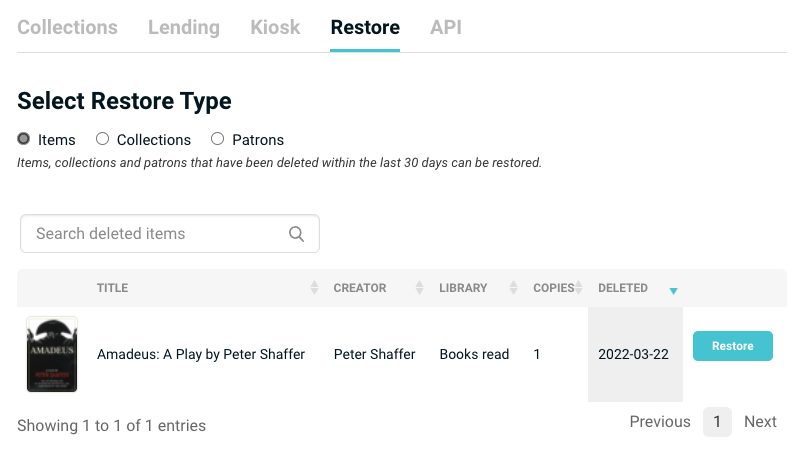Image resolution: width=801 pixels, height=462 pixels.
Task: Click the Next pagination link
Action: click(760, 422)
